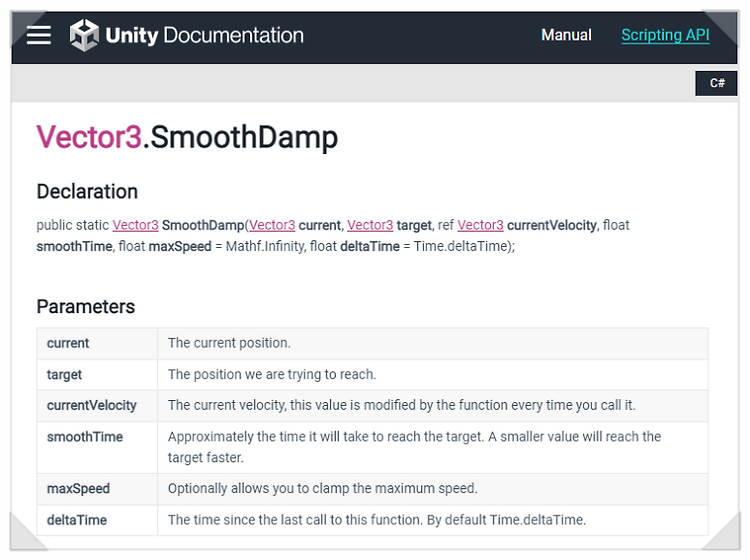The image size is (750, 560).
Task: Click bold 'smoothTime' in the declaration
Action: pyautogui.click(x=75, y=246)
